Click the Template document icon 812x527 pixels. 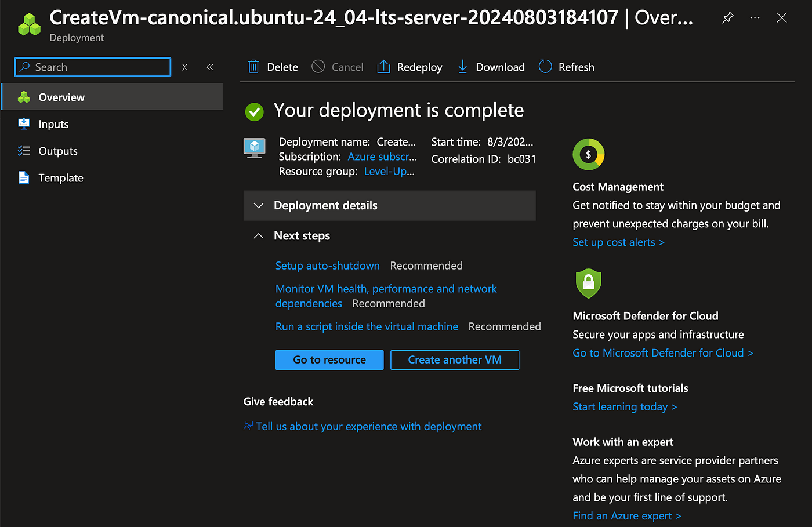(x=24, y=177)
